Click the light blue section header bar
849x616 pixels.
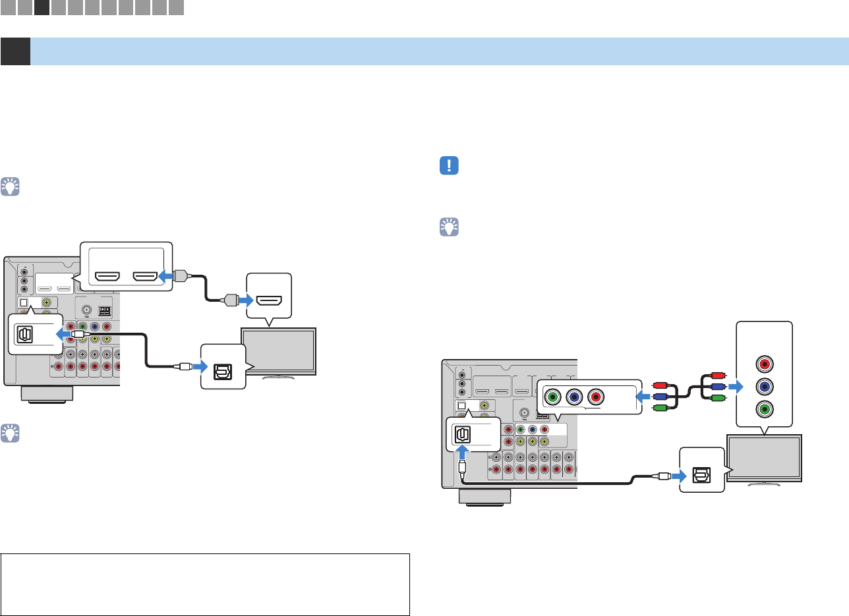[440, 51]
